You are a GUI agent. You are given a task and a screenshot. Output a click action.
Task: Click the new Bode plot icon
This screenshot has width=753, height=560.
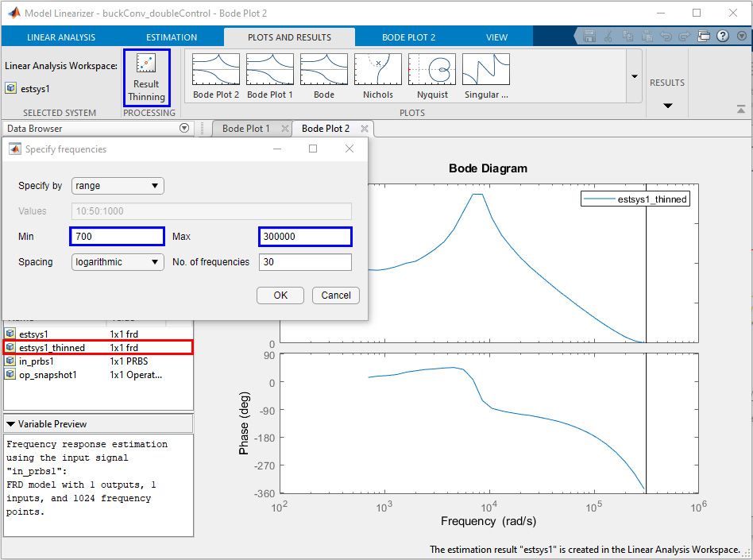(x=323, y=77)
